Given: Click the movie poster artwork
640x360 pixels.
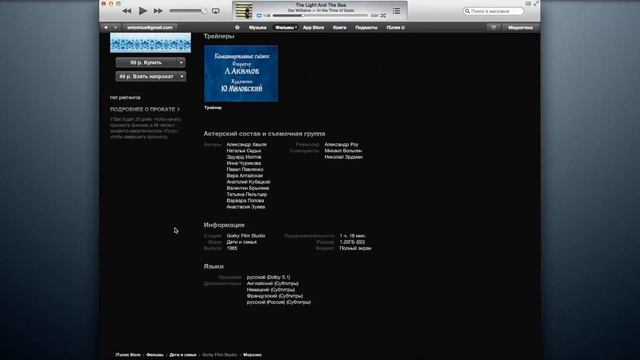Looking at the screenshot, I should (x=150, y=43).
